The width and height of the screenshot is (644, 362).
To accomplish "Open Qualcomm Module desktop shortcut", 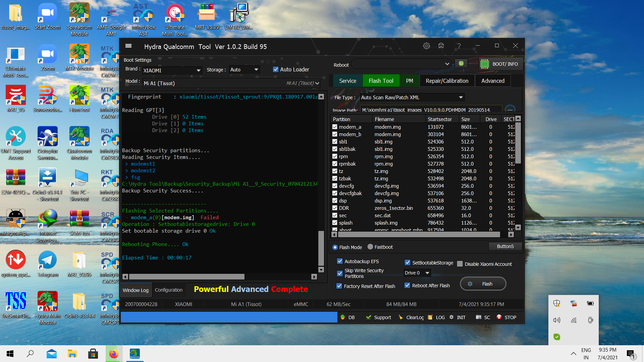I will coord(79,143).
